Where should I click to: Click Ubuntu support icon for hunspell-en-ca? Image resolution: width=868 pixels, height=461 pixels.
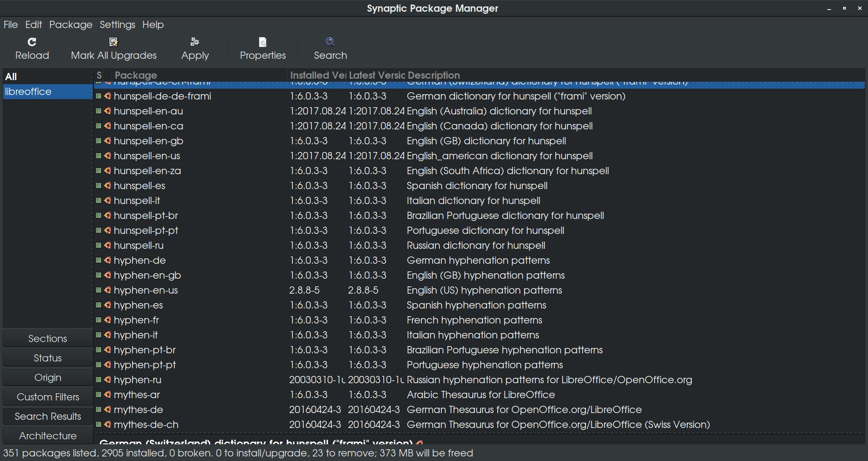[108, 126]
